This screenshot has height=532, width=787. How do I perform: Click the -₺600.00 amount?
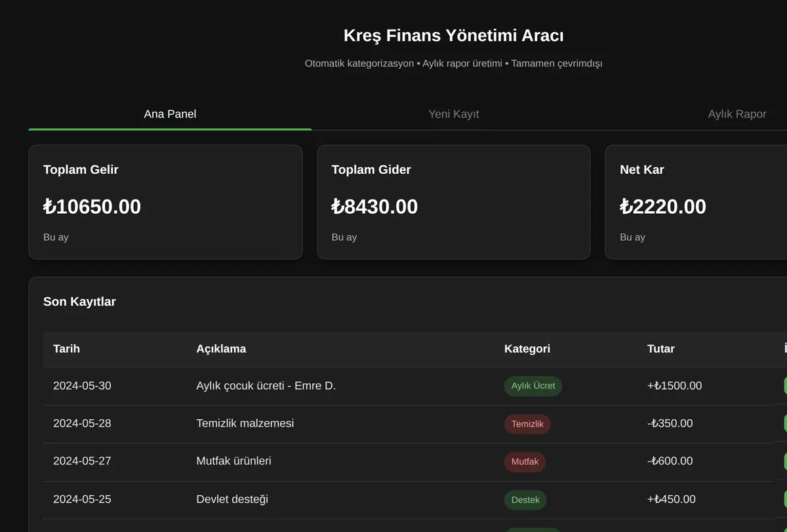point(670,461)
